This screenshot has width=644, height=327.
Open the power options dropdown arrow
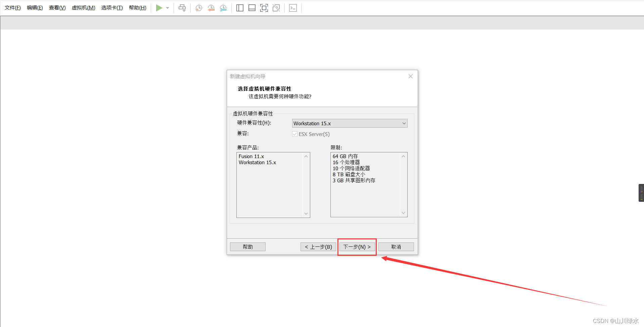point(168,8)
